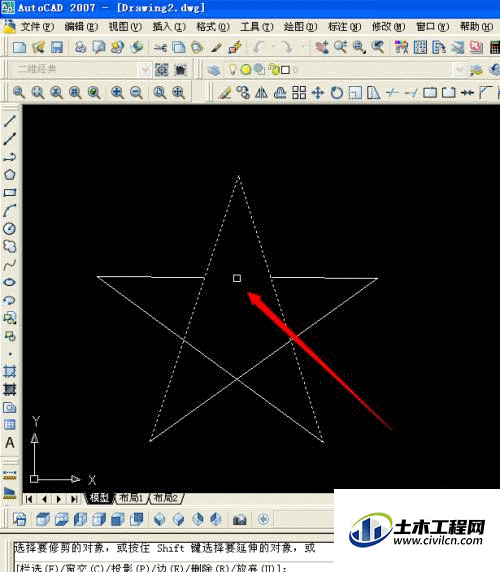Select the Rotate tool

(337, 93)
